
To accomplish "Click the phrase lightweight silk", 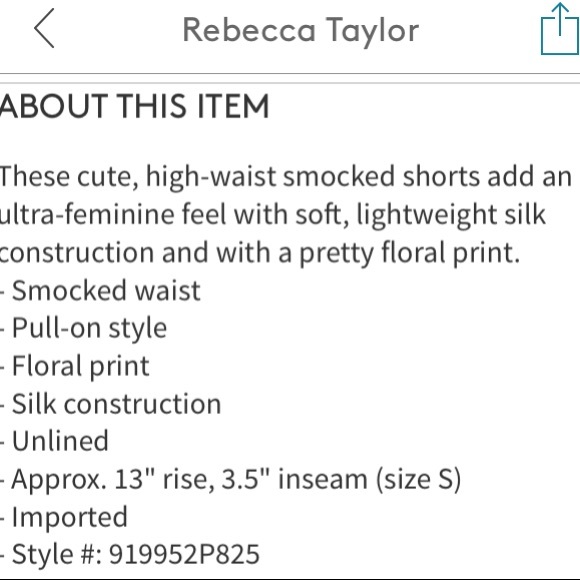I will [451, 215].
